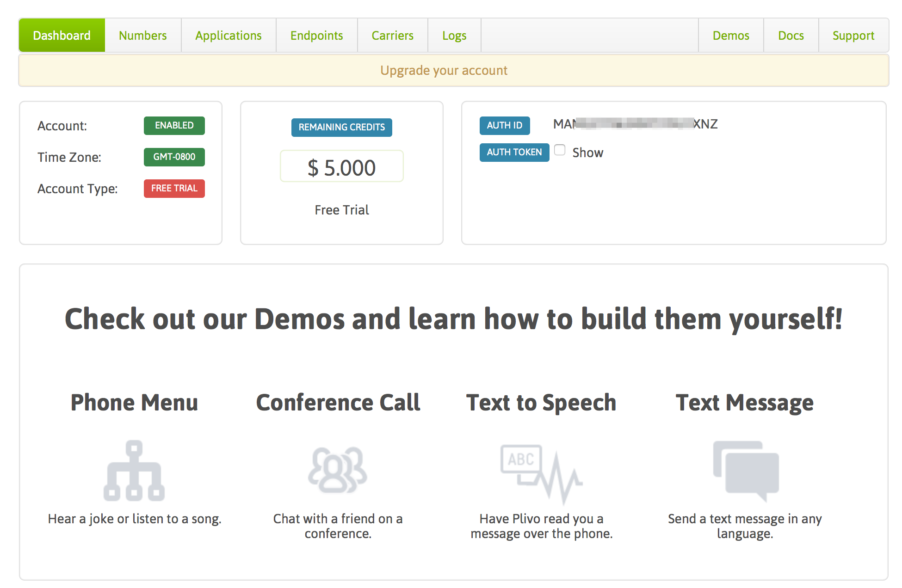
Task: Click the Phone Menu tree icon
Action: tap(134, 471)
